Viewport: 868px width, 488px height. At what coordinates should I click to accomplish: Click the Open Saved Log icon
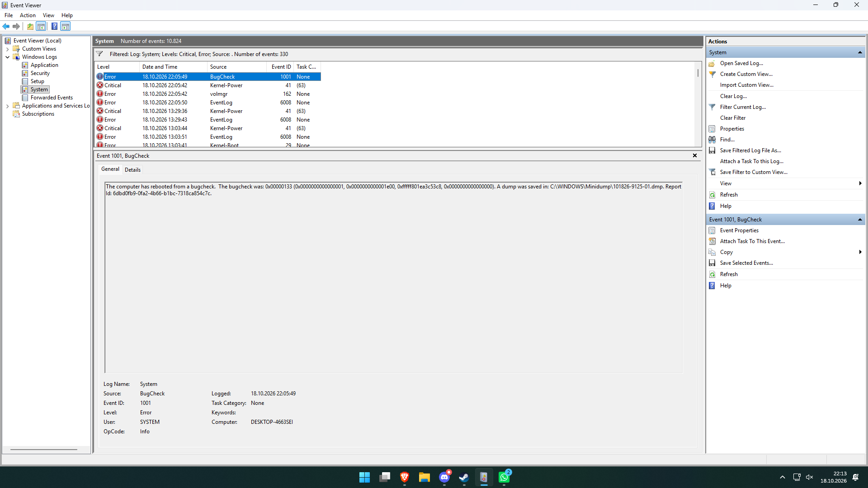pyautogui.click(x=712, y=63)
